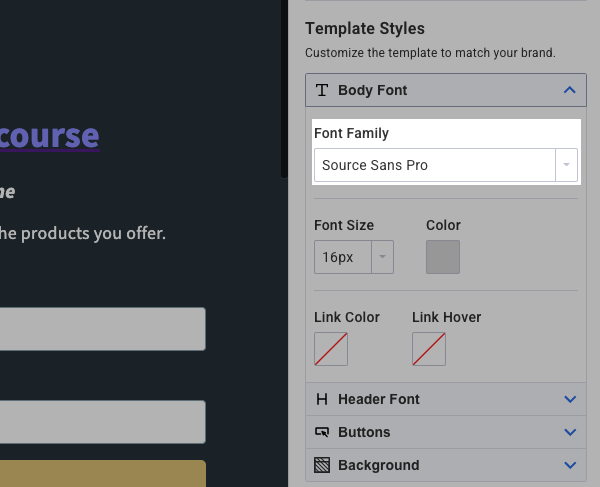Open the Font Size dropdown arrow
Image resolution: width=600 pixels, height=487 pixels.
[382, 257]
